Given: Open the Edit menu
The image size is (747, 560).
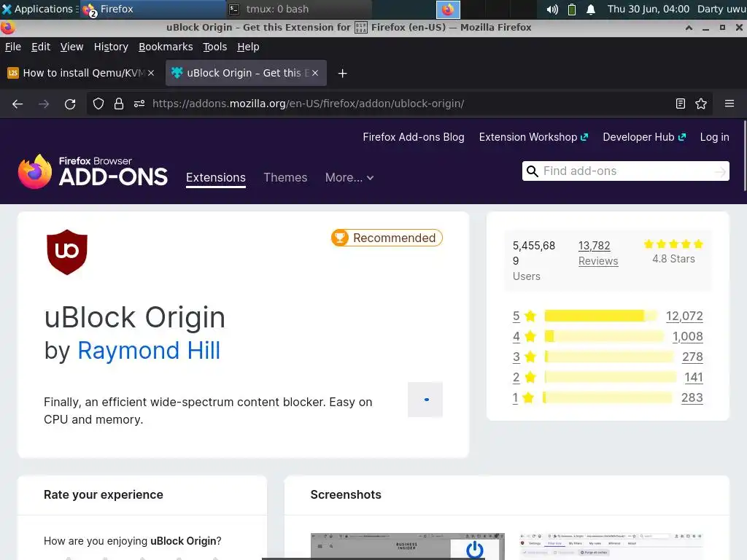Looking at the screenshot, I should coord(41,47).
